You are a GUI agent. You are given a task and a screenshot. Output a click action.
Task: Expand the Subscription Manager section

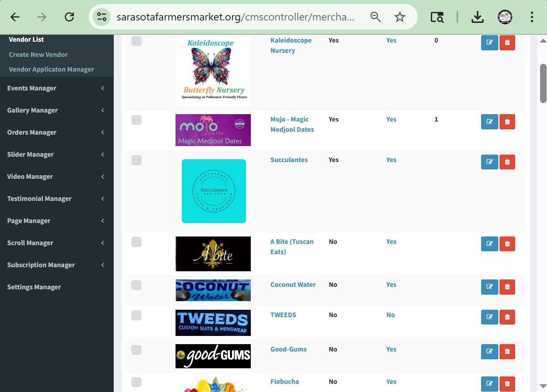(56, 265)
